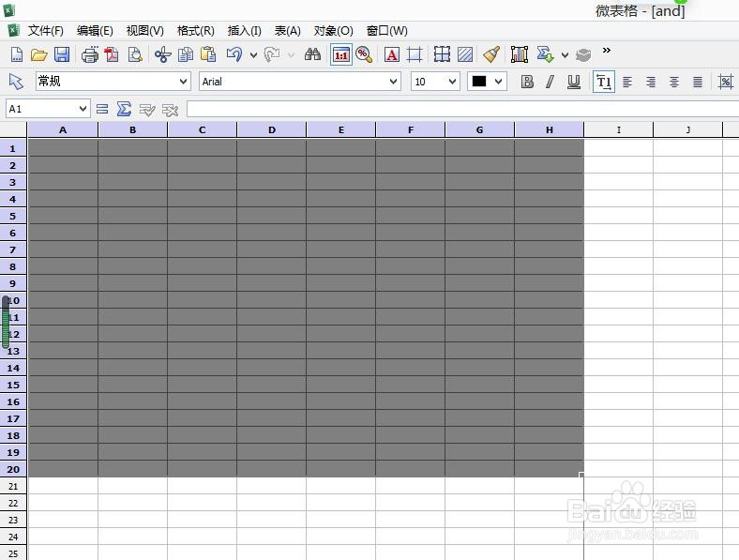
Task: Toggle underline formatting
Action: [x=574, y=82]
